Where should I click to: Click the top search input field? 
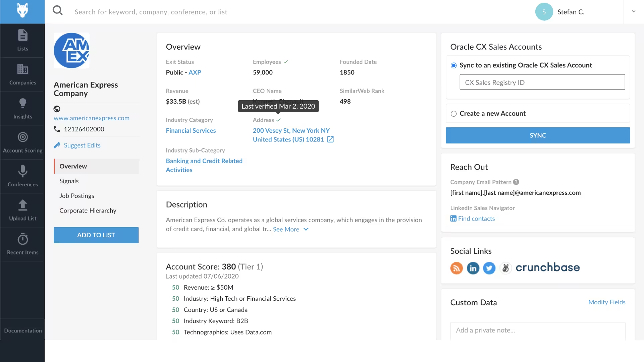[x=151, y=12]
